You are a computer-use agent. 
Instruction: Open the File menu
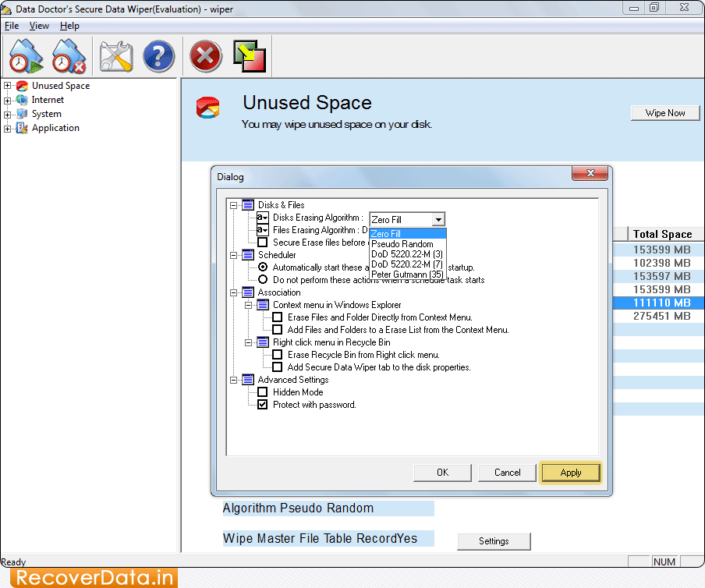coord(12,25)
